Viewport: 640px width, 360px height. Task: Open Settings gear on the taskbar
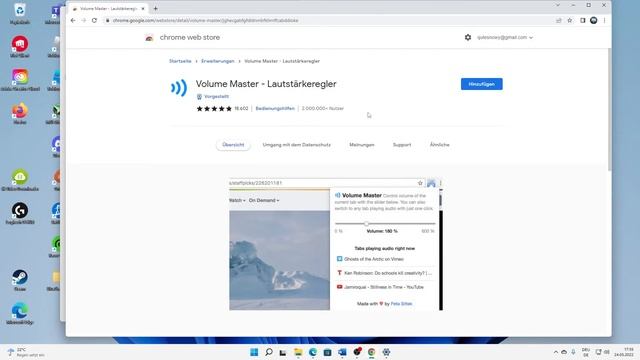[386, 352]
